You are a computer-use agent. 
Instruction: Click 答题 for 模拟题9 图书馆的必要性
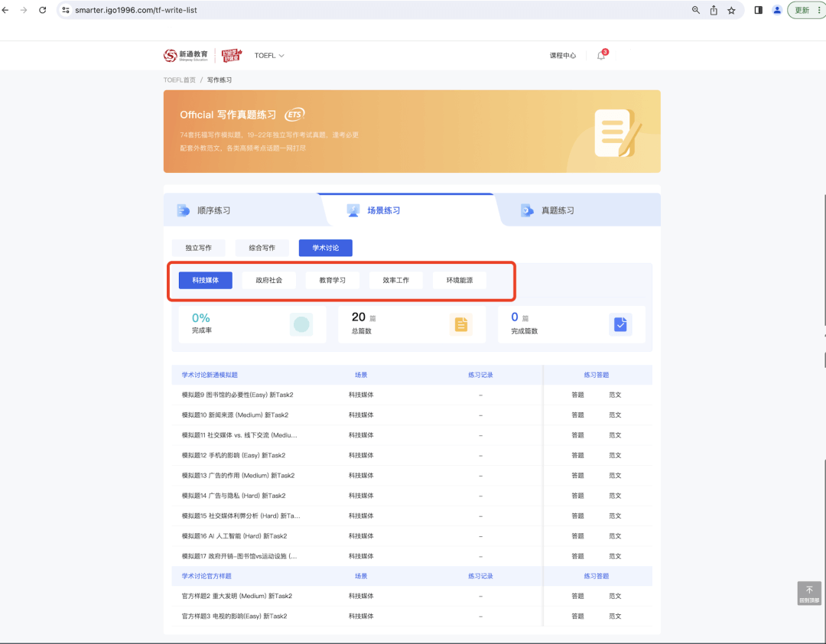(x=578, y=395)
